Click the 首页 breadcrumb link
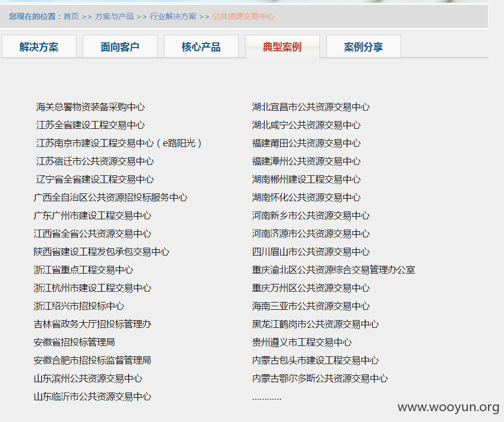The width and height of the screenshot is (504, 422). [71, 17]
